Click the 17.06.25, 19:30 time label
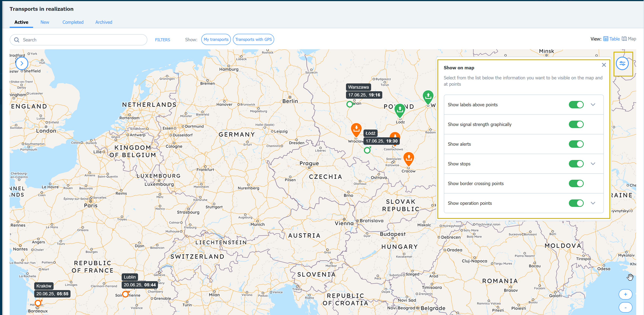644x315 pixels. 382,141
